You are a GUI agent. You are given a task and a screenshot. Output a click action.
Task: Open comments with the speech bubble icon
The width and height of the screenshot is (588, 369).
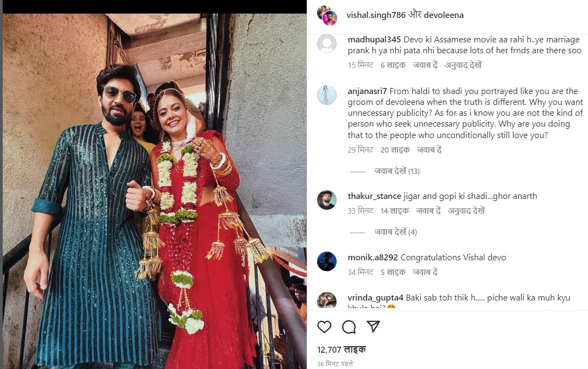coord(349,327)
